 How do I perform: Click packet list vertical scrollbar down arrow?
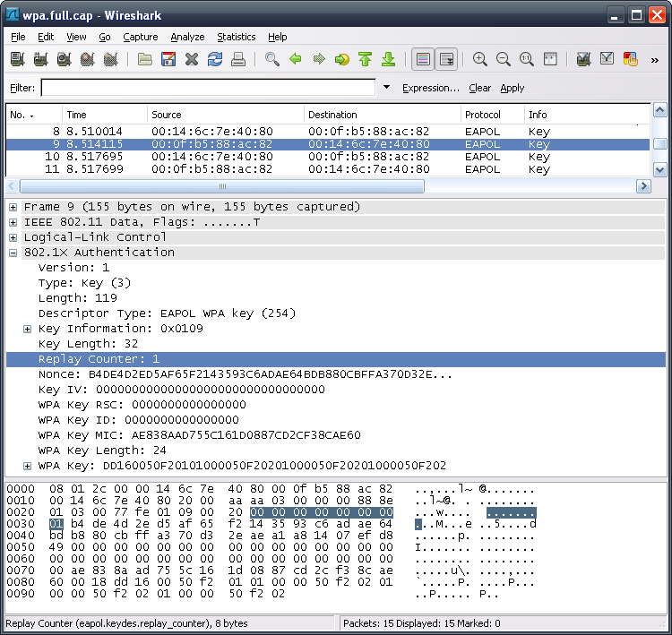pyautogui.click(x=660, y=169)
